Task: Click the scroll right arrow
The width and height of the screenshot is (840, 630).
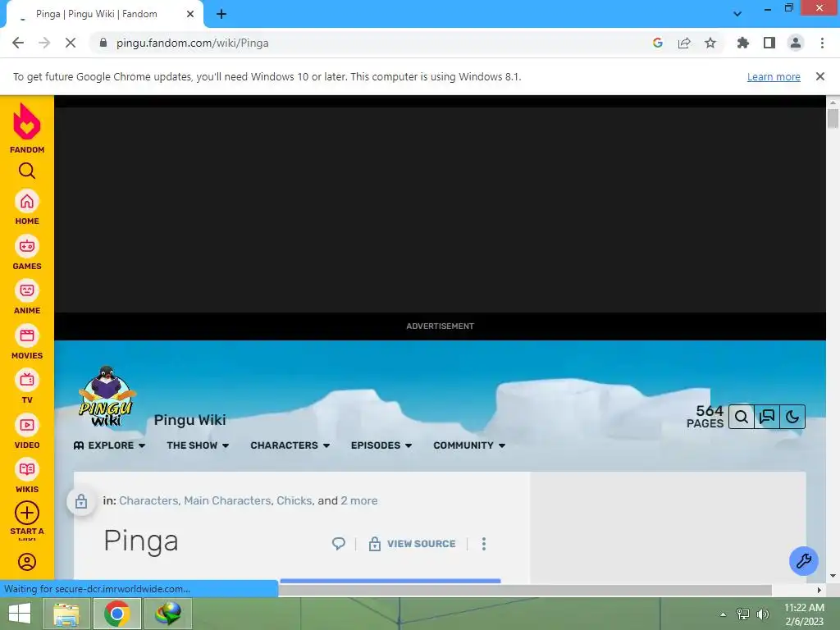Action: [819, 590]
